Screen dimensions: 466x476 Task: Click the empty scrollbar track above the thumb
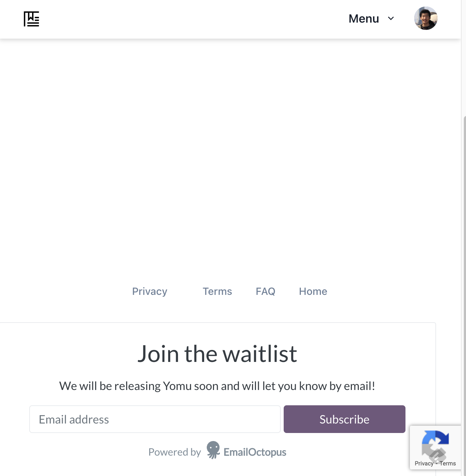click(465, 58)
